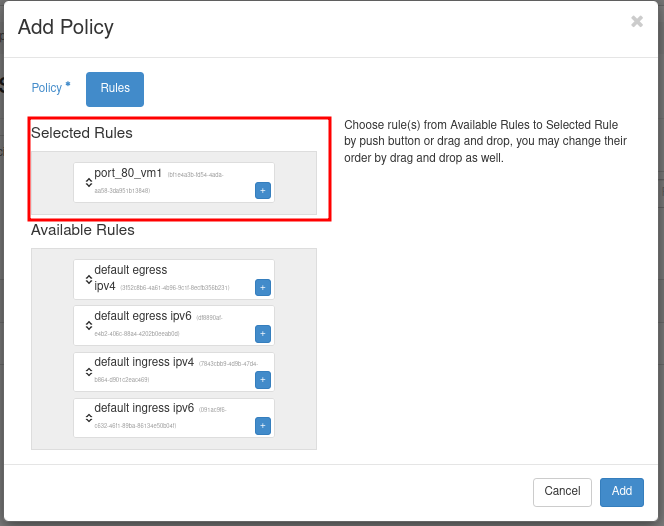Click plus icon on default ingress ipv4

263,379
